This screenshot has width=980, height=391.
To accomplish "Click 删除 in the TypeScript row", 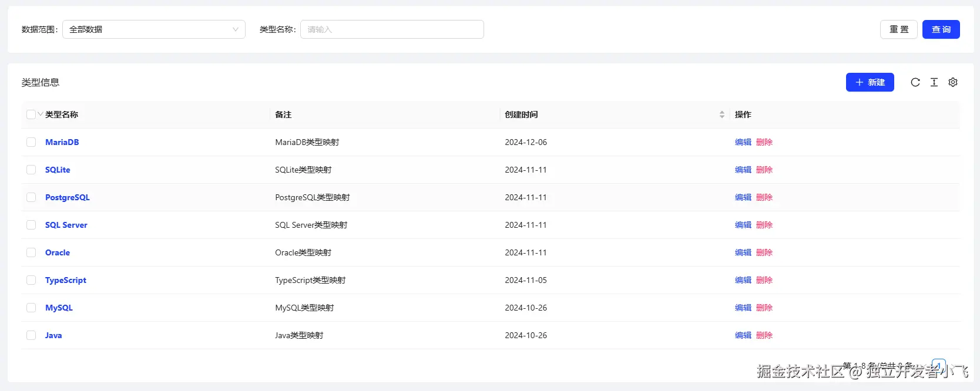I will 764,280.
